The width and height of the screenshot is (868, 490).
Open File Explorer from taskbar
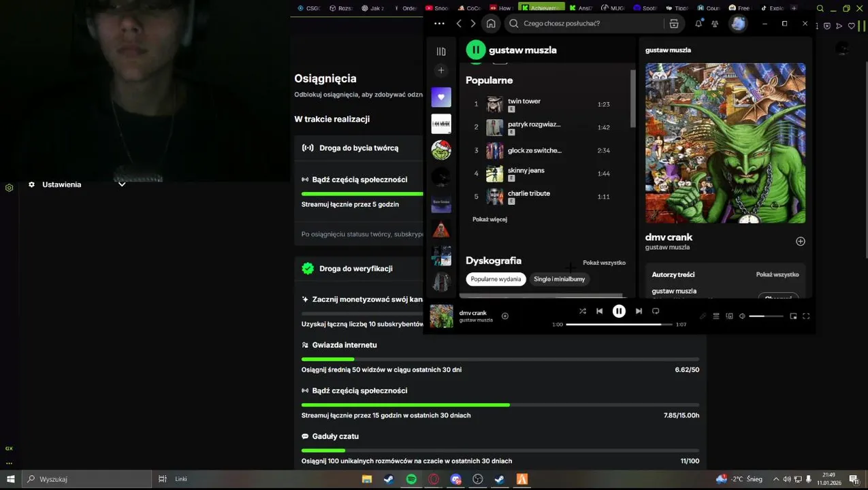tap(367, 479)
